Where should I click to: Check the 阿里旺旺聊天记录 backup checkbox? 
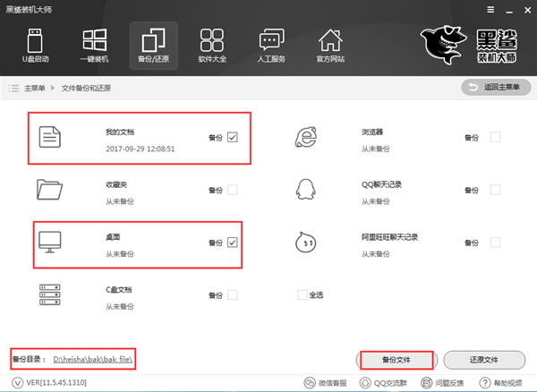(495, 243)
